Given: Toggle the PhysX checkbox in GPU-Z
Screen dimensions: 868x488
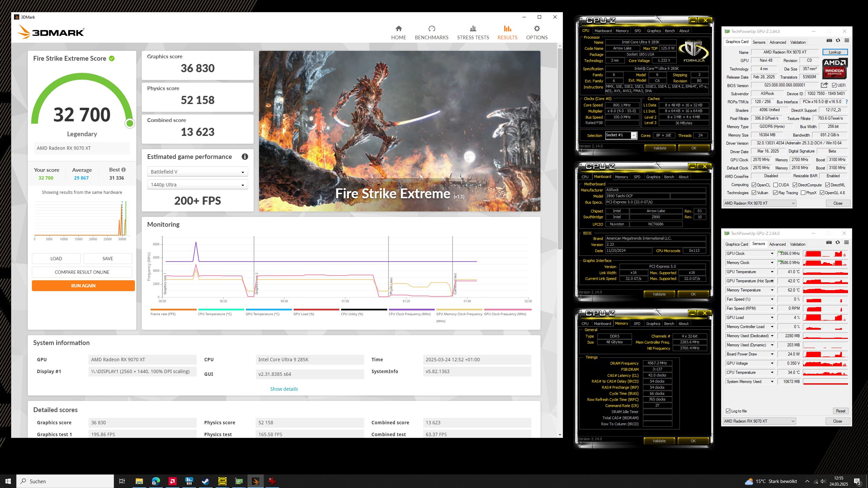Looking at the screenshot, I should (x=803, y=193).
